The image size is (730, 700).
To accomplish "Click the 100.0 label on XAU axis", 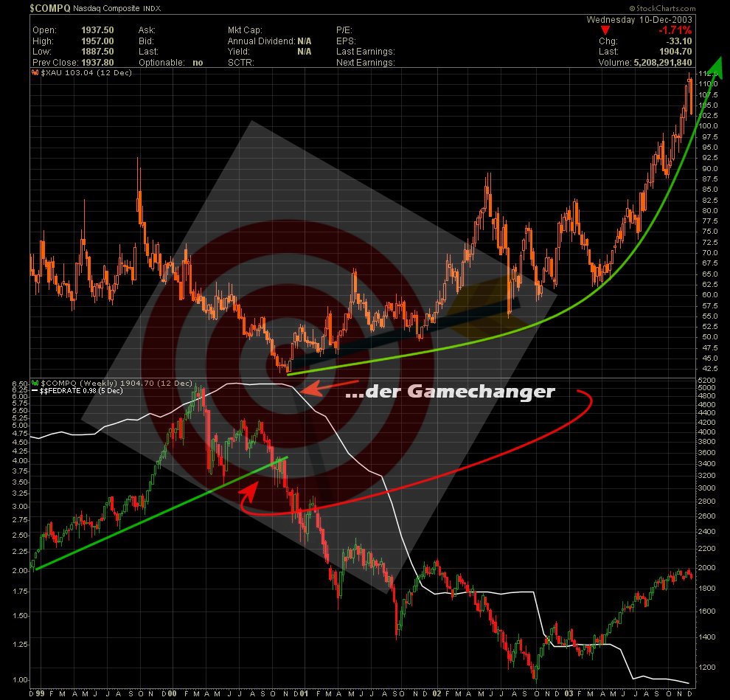I will [708, 125].
